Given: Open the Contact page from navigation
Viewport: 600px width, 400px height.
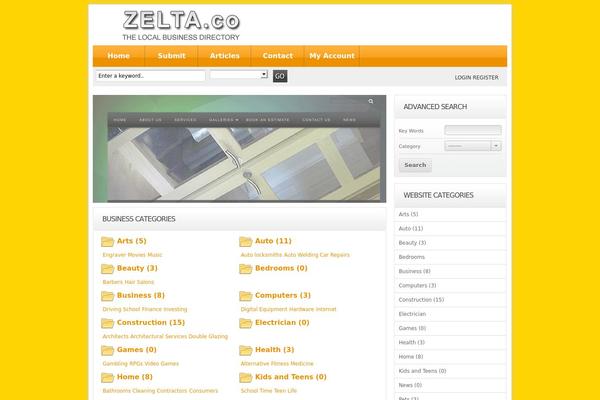Looking at the screenshot, I should 277,56.
